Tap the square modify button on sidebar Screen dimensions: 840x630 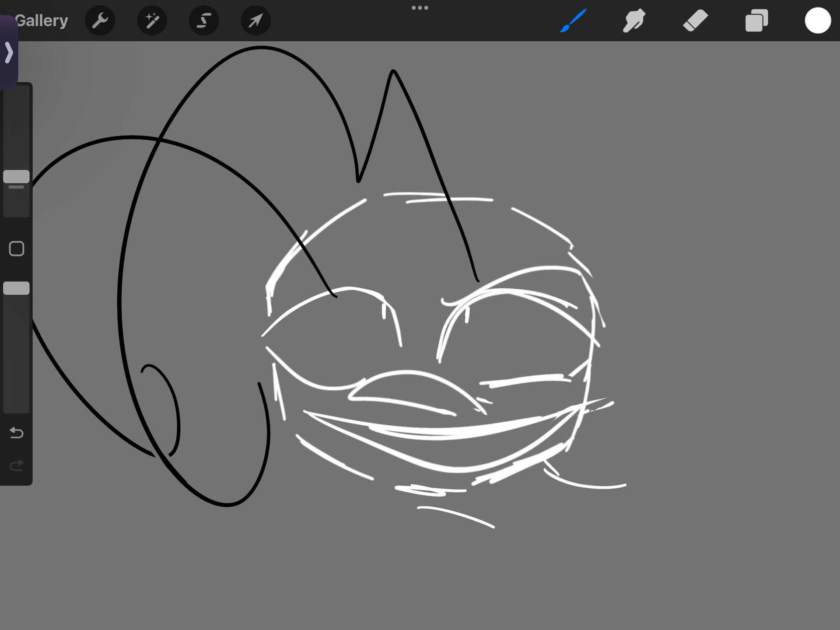pyautogui.click(x=17, y=249)
